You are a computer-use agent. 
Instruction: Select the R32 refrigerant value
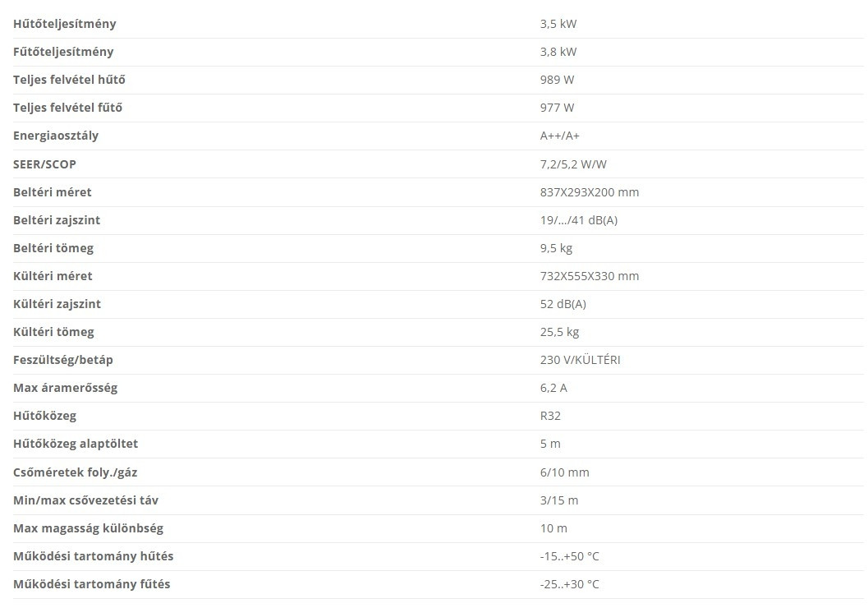550,416
